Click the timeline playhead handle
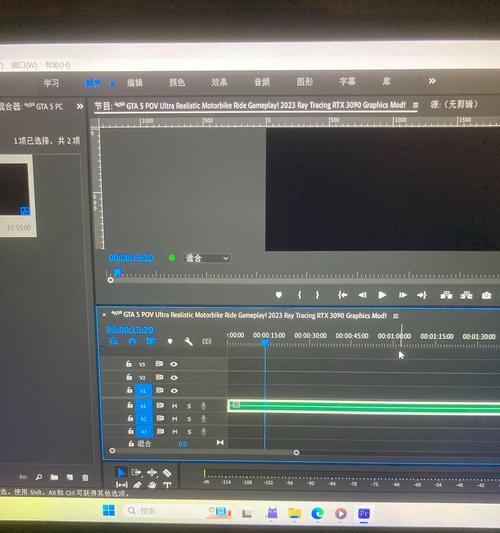 [x=265, y=343]
